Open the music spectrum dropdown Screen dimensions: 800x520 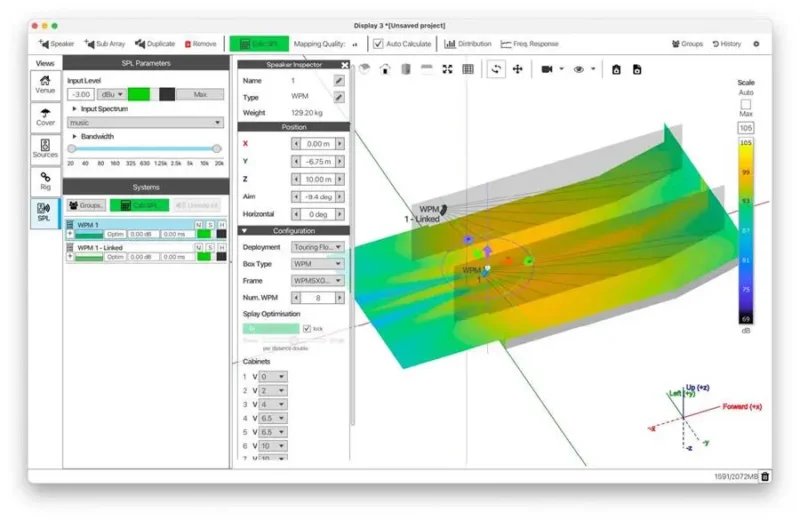145,122
